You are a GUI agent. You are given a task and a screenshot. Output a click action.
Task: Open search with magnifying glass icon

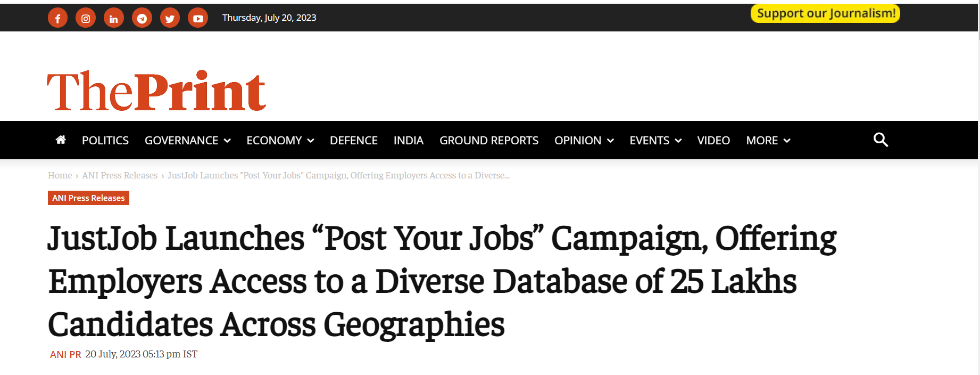881,140
